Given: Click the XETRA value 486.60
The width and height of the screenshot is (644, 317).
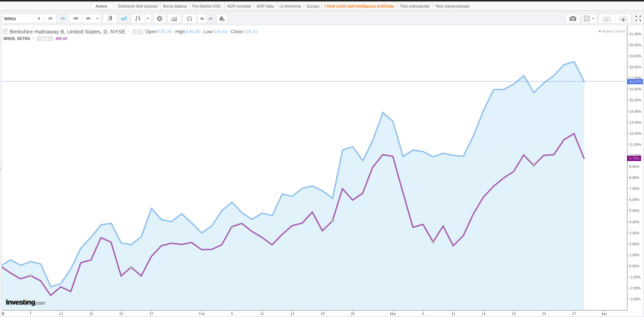Looking at the screenshot, I should [x=61, y=39].
